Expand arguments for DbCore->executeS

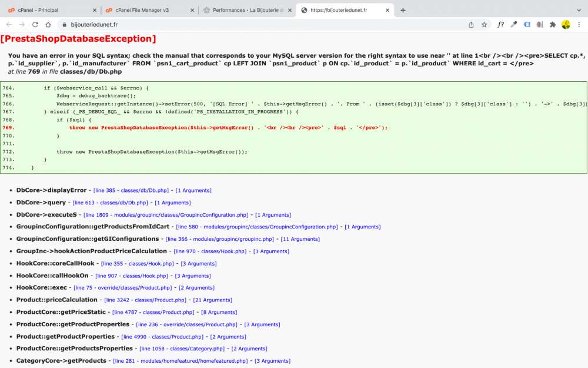[273, 215]
